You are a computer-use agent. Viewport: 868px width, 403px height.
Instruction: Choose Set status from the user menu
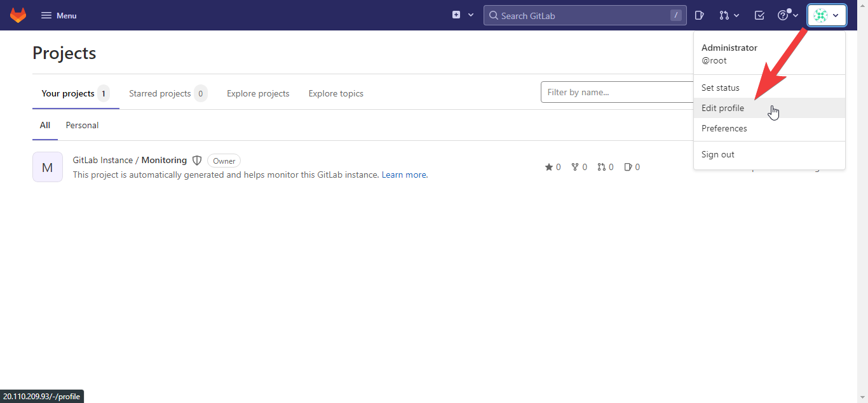(x=770, y=88)
